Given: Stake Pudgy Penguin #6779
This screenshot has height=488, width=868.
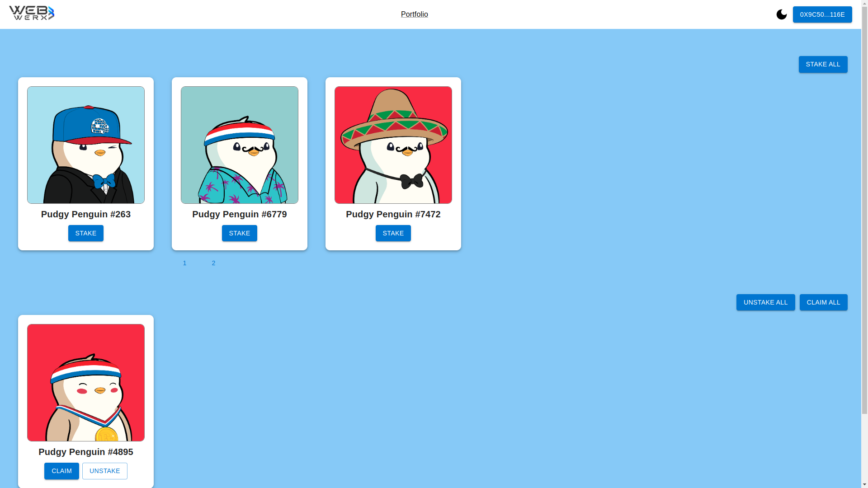Looking at the screenshot, I should [239, 233].
